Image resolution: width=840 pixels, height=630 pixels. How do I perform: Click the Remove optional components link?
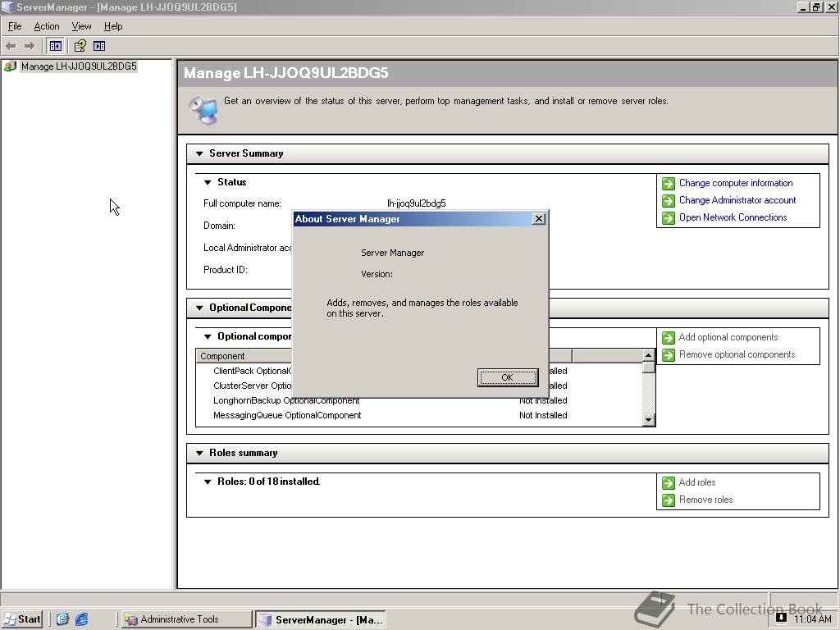(x=737, y=354)
